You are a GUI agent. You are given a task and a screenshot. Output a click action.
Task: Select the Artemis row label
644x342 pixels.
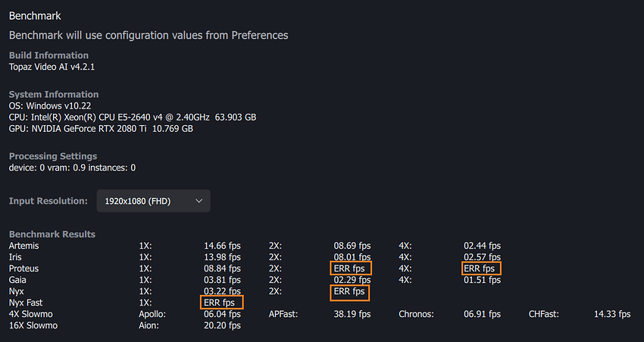24,246
